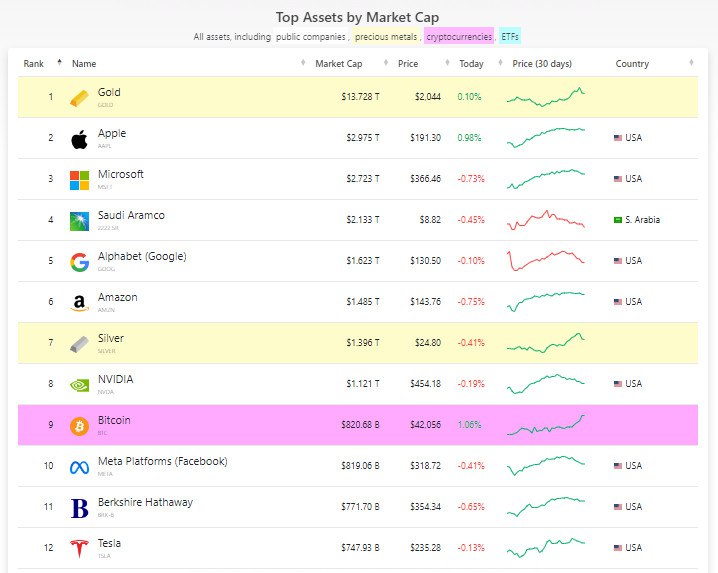The width and height of the screenshot is (718, 573).
Task: Click Silver's $1.396 T market cap
Action: click(x=363, y=343)
